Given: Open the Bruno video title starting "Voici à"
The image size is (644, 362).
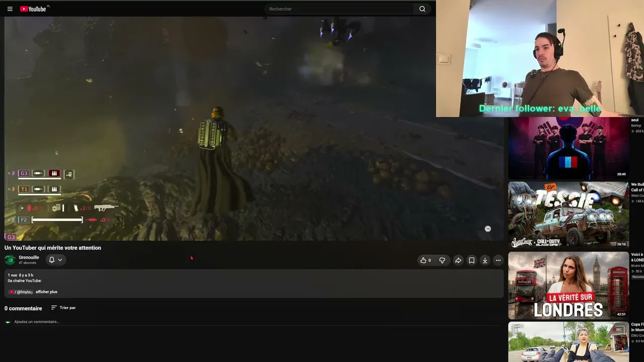Looking at the screenshot, I should (637, 257).
